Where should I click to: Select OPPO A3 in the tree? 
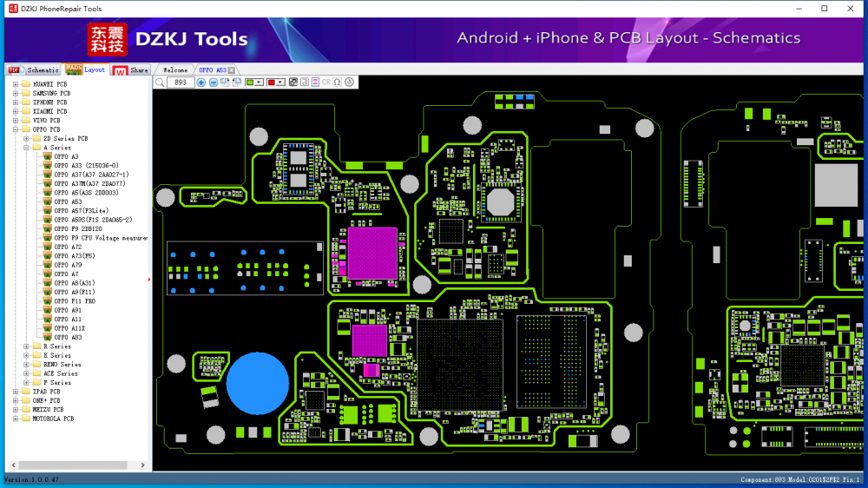(x=67, y=157)
